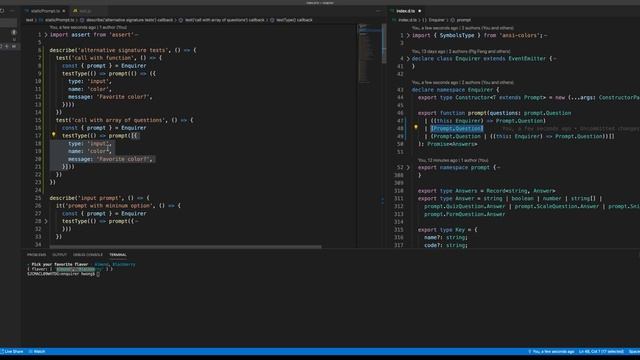This screenshot has height=360, width=640.
Task: Click unsaved dot on index.d.ts tab
Action: pyautogui.click(x=420, y=11)
